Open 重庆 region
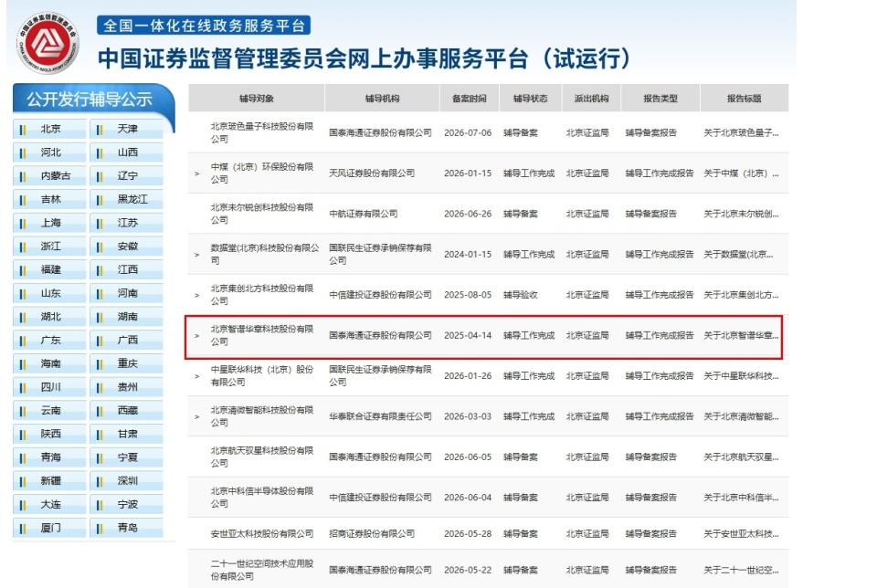Screen dimensions: 877x588 tap(126, 364)
